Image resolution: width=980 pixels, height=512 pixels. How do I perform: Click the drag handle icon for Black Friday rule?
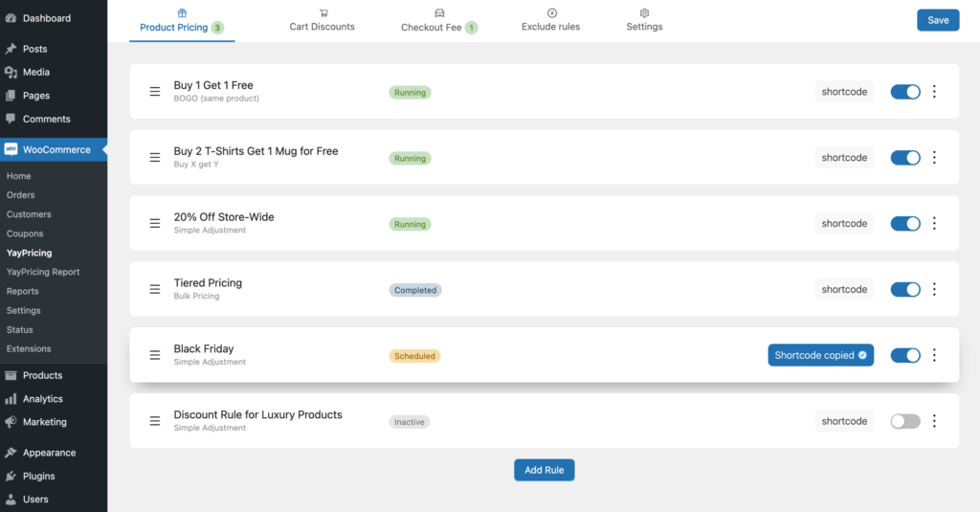[x=155, y=355]
